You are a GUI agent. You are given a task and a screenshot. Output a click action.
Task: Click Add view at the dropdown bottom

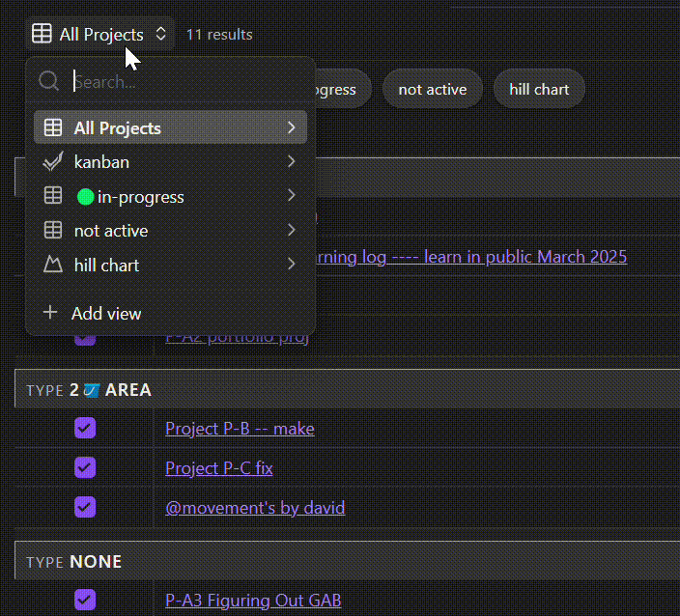(x=170, y=313)
